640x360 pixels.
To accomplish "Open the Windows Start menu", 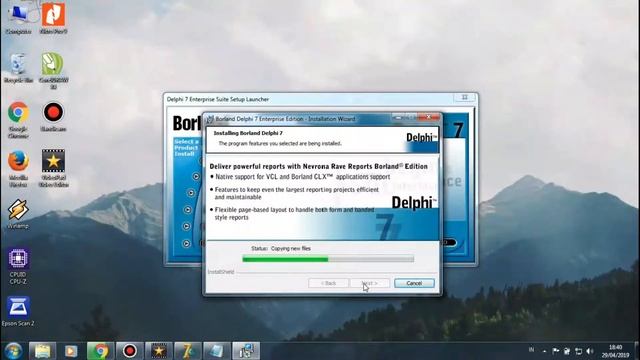I will 13,351.
